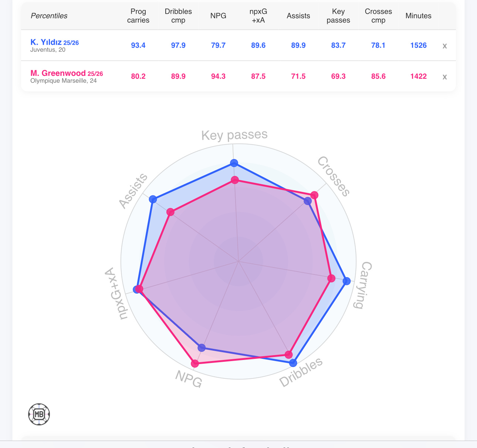Screen dimensions: 477x448
Task: Select the Assists column header in the table
Action: click(x=298, y=16)
